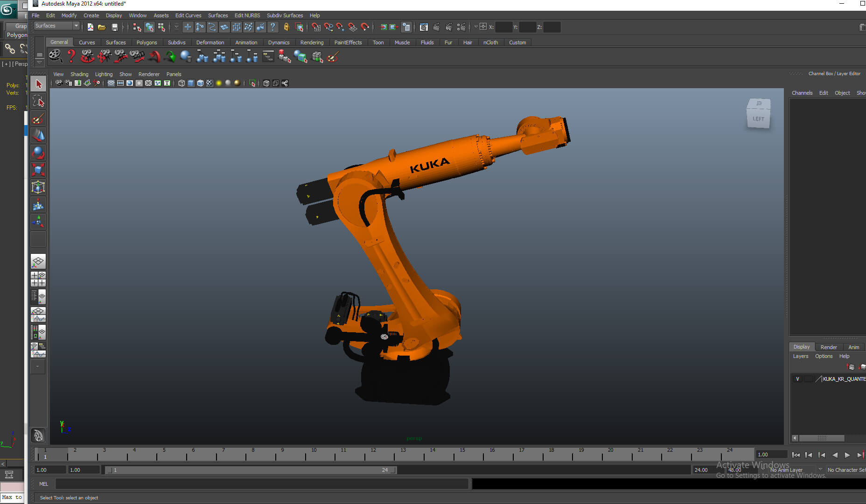Toggle visibility V box of the KUKA layer
This screenshot has height=504, width=866.
(797, 379)
